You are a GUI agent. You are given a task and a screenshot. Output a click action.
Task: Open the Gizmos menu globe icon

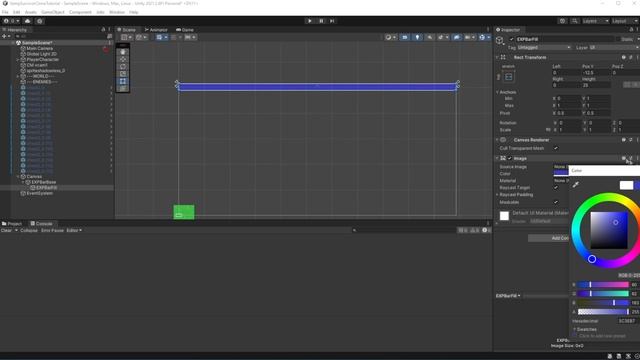(483, 37)
